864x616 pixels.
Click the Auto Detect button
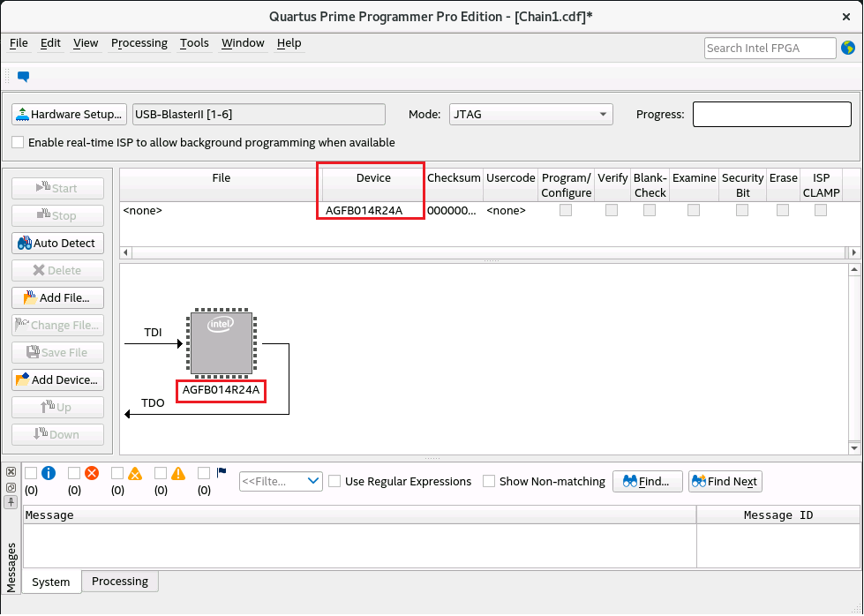click(57, 243)
